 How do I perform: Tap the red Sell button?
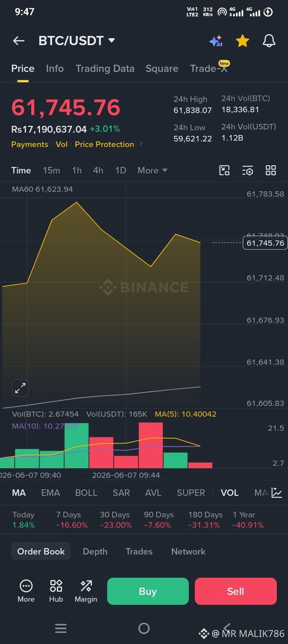[x=236, y=591]
